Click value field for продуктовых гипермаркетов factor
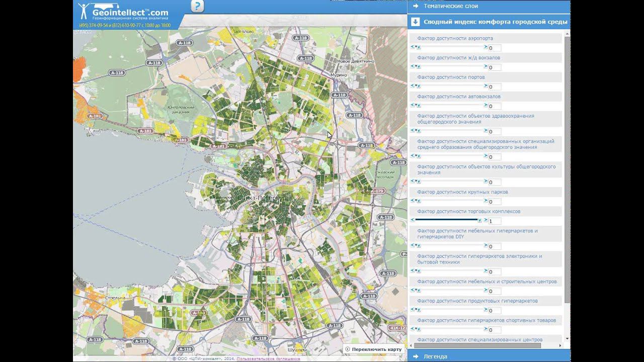The width and height of the screenshot is (644, 362). click(495, 311)
